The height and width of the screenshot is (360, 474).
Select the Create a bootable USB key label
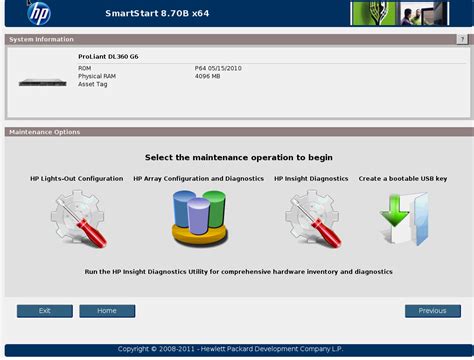pos(403,179)
